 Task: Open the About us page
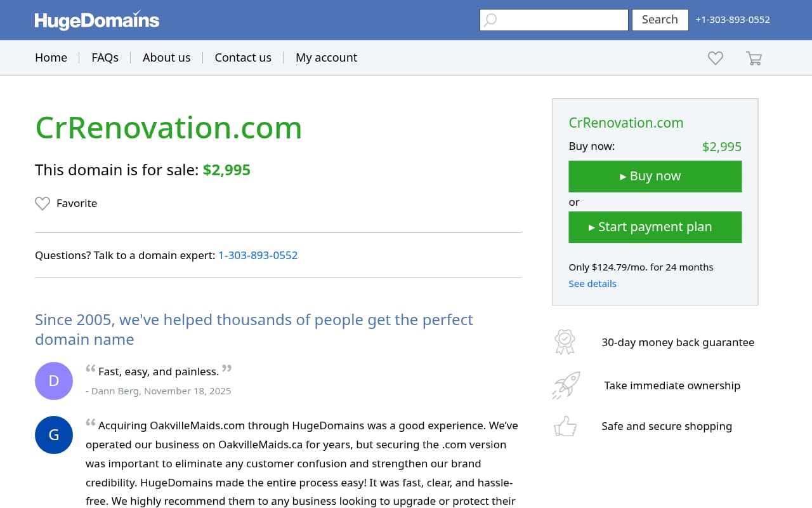tap(166, 58)
